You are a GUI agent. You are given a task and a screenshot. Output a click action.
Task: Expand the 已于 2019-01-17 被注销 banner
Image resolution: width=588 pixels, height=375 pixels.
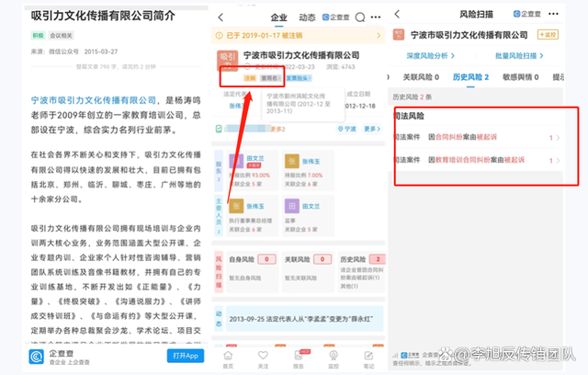[298, 36]
